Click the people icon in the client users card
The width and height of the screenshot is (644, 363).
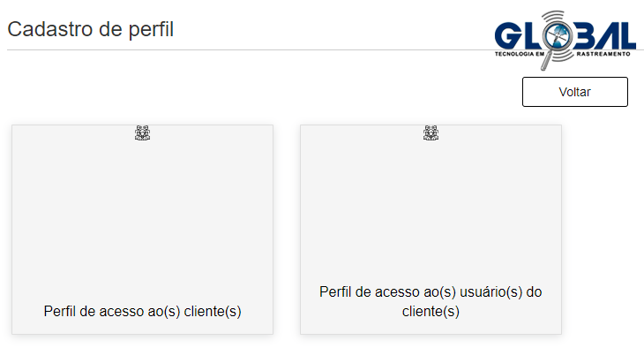coord(431,132)
